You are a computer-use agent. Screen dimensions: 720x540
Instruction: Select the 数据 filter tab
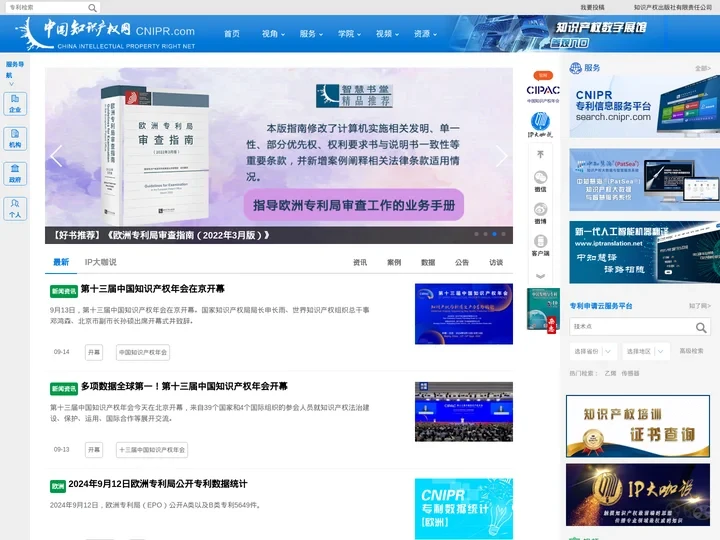coord(428,263)
